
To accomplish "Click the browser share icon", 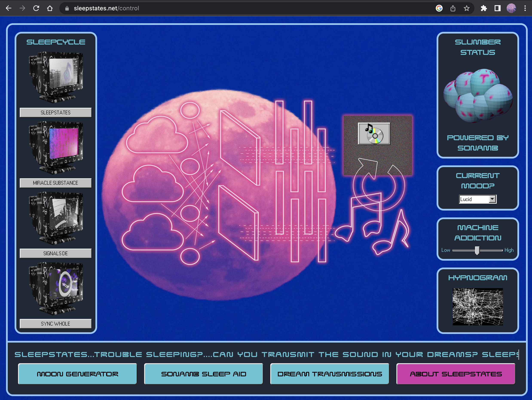I will [453, 8].
